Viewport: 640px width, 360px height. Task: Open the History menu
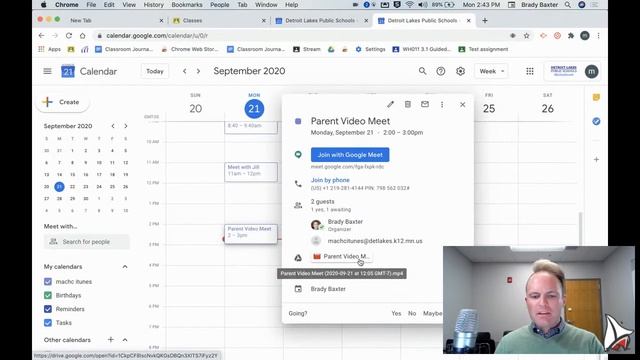(153, 5)
